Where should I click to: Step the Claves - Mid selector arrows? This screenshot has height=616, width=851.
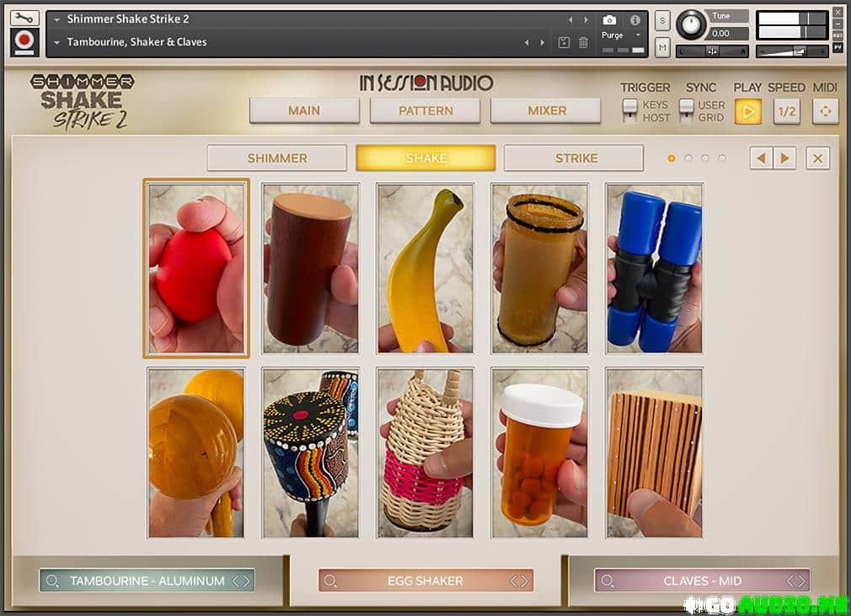coord(796,581)
